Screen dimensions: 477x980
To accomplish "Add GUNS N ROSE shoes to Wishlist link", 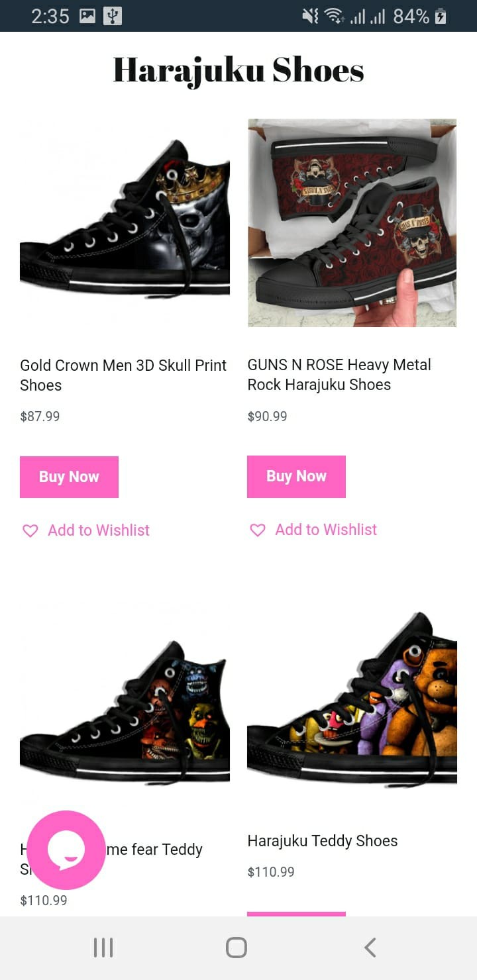I will click(326, 530).
